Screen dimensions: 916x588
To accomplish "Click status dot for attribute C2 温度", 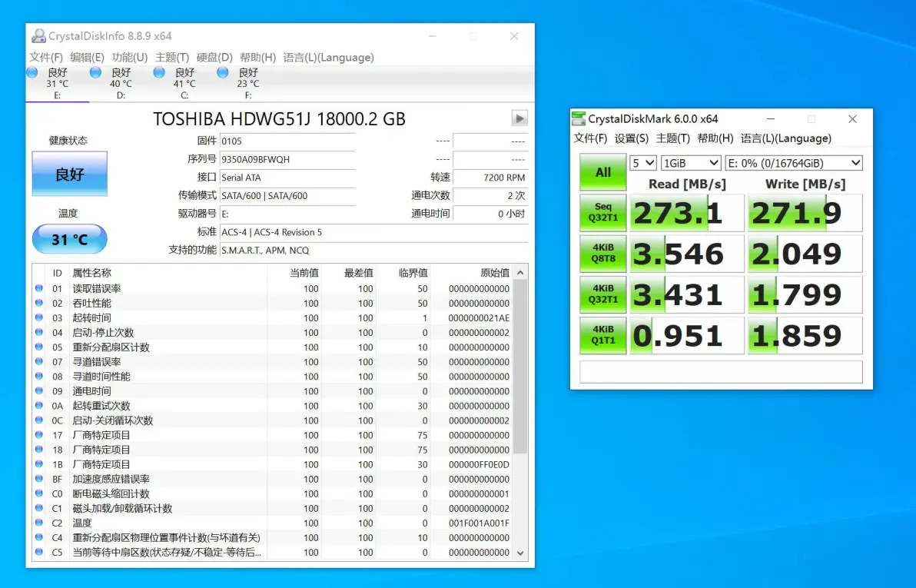I will 39,523.
